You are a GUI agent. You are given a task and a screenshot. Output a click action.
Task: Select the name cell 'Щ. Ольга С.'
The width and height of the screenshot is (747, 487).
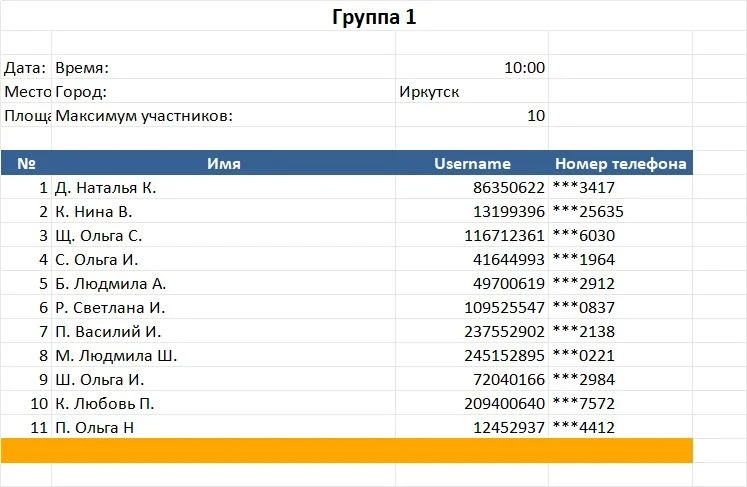point(223,235)
